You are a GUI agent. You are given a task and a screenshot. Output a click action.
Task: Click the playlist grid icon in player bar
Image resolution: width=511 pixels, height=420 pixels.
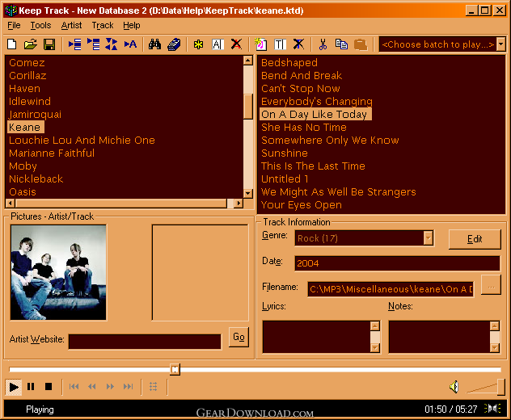click(153, 386)
